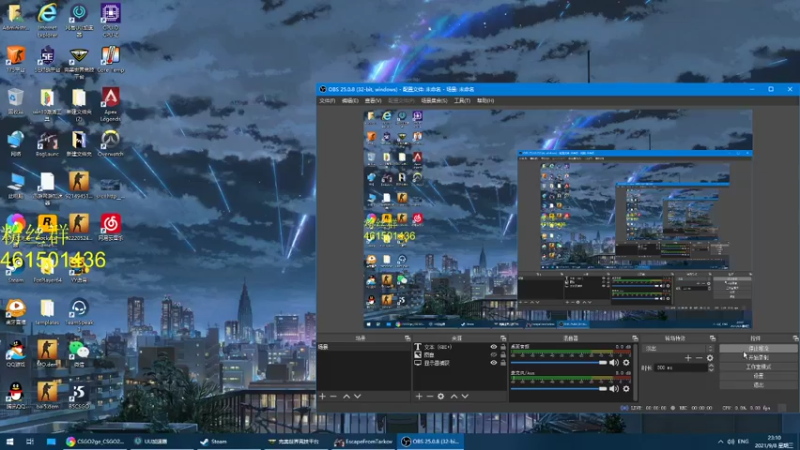
Task: Pop out Audio Mixer dock icon
Action: tap(635, 338)
